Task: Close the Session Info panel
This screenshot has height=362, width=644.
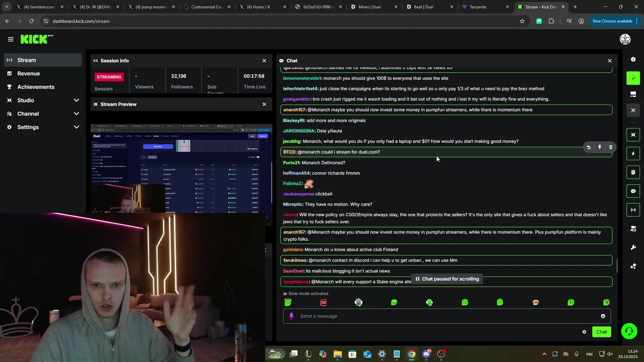Action: point(264,60)
